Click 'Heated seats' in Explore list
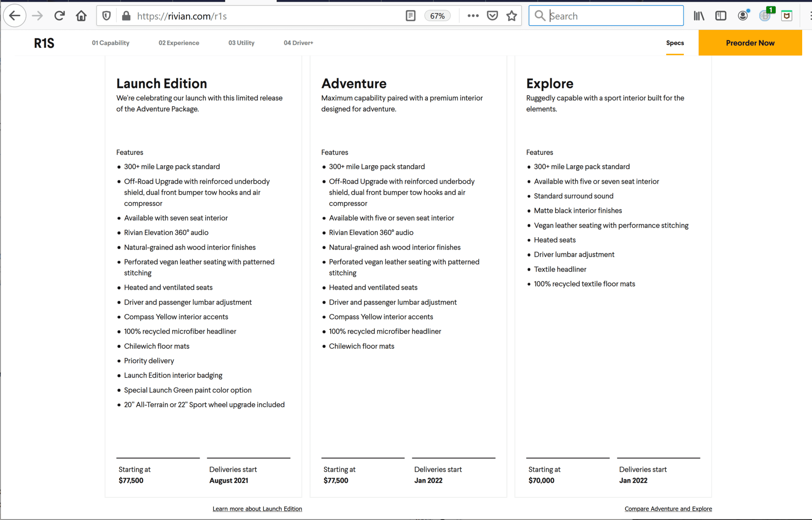 [x=555, y=240]
